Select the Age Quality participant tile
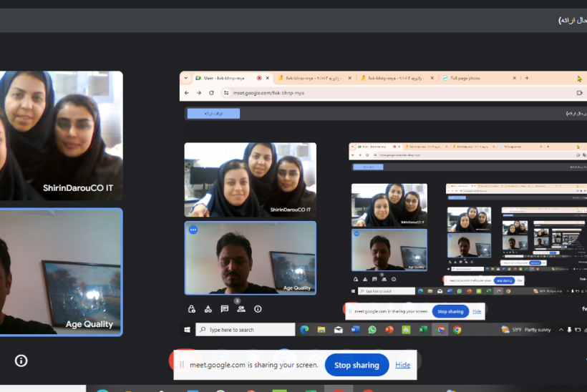587x392 pixels. pyautogui.click(x=61, y=272)
